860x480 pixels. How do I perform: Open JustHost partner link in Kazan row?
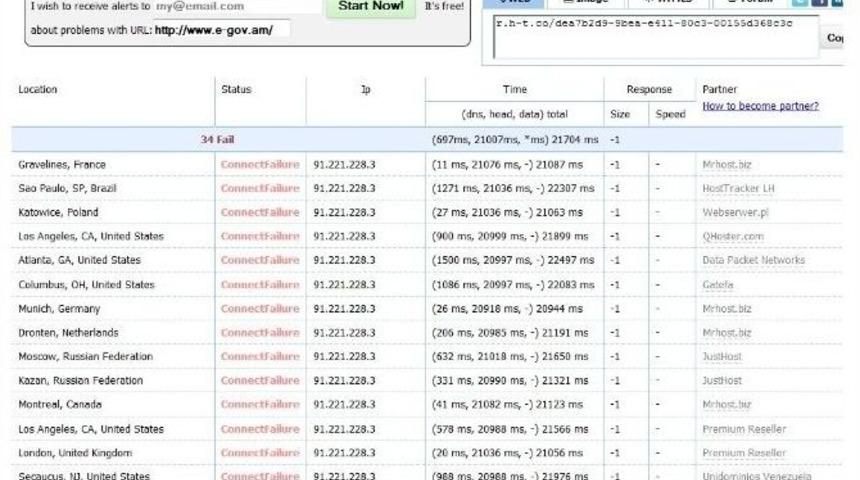pos(722,381)
